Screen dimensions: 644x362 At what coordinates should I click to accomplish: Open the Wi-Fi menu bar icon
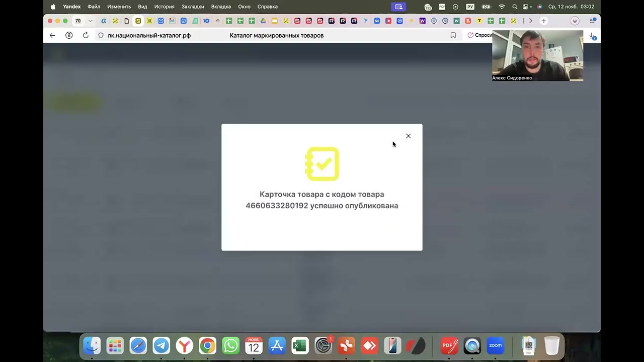502,7
